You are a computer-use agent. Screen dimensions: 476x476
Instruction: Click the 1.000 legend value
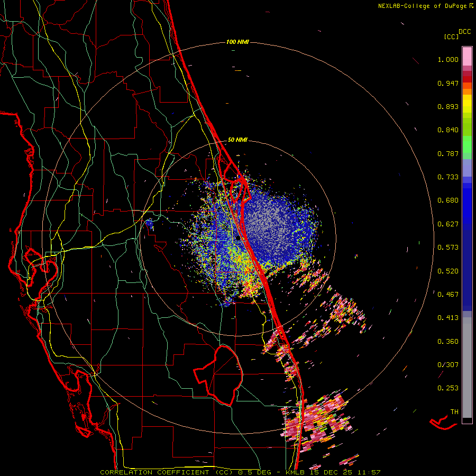point(448,59)
